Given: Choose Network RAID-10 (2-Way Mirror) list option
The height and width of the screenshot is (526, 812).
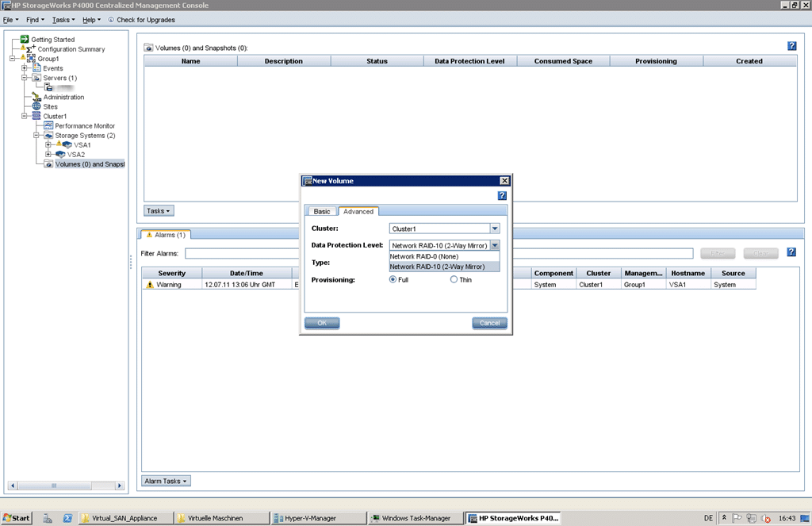Looking at the screenshot, I should tap(444, 267).
